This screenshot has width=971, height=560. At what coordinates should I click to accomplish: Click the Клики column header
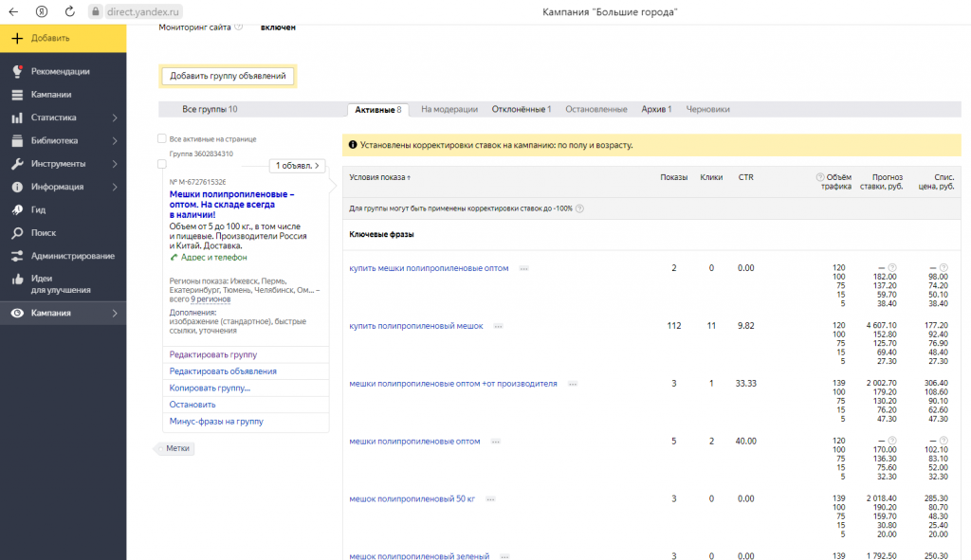711,177
